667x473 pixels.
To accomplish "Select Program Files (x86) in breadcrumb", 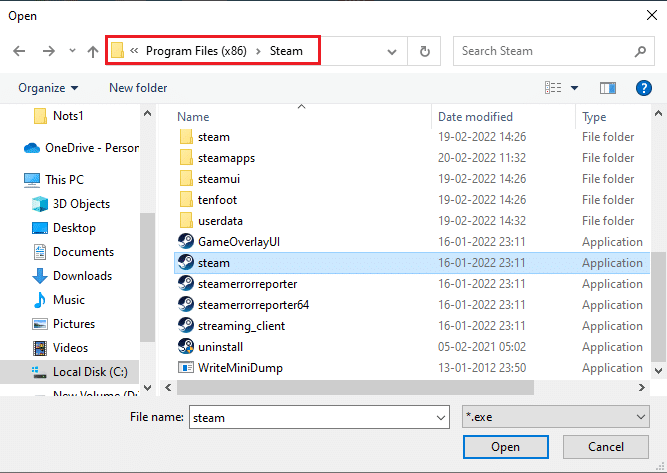I will [x=196, y=51].
